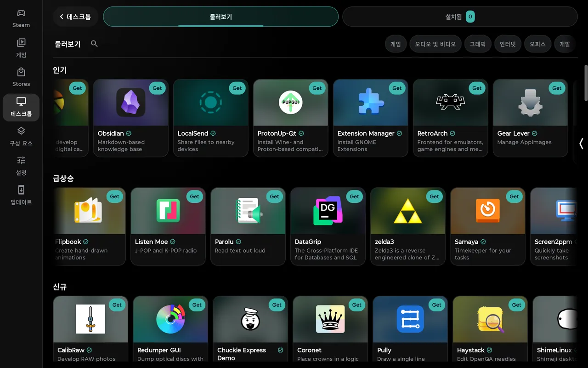The height and width of the screenshot is (368, 588).
Task: Click Get on the CalibRaw card
Action: coord(117,305)
